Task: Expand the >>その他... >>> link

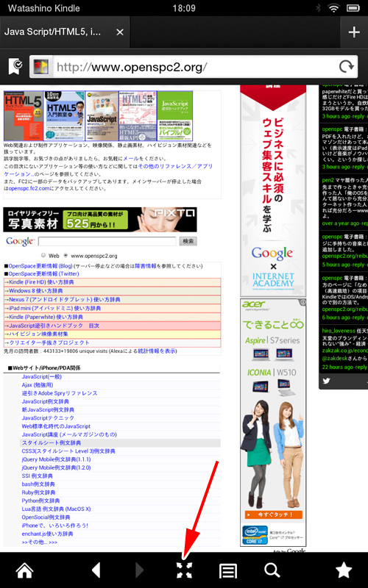Action: tap(40, 542)
